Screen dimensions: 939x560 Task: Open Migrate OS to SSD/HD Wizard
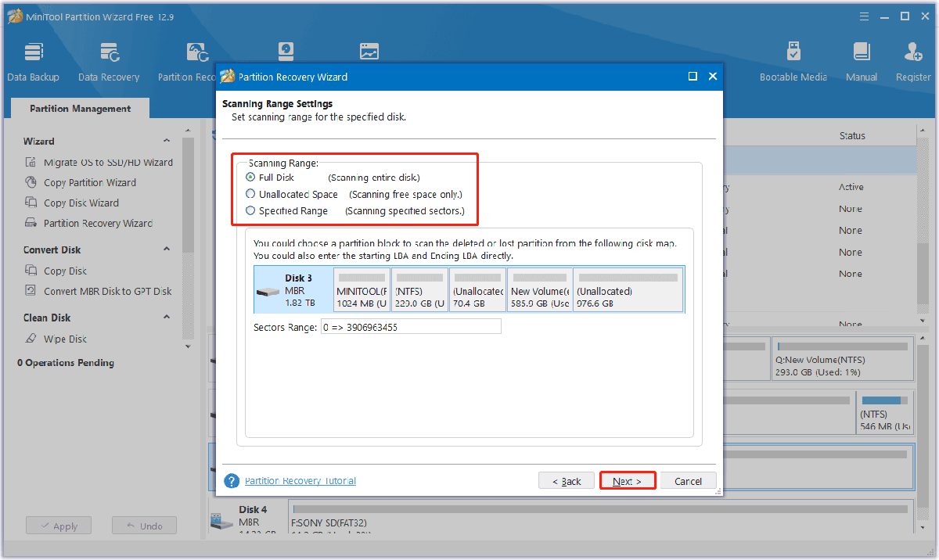107,163
